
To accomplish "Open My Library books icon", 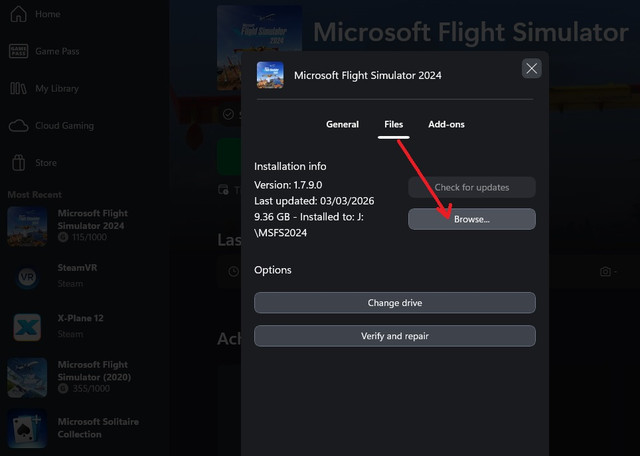I will 18,88.
